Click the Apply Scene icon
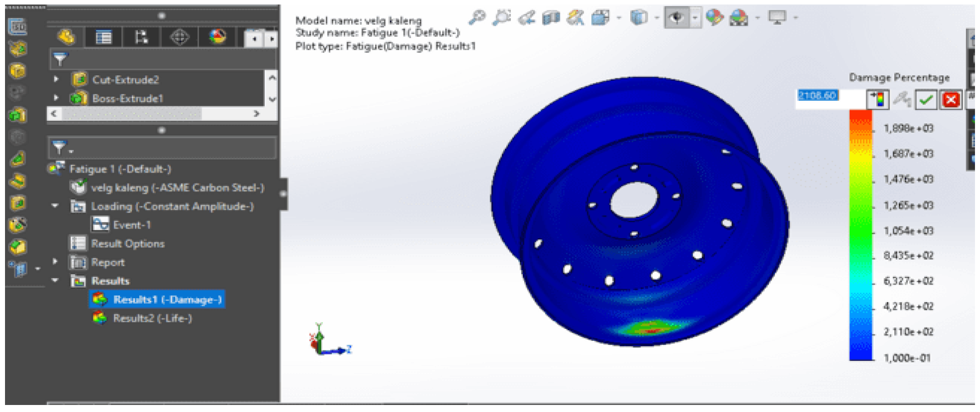This screenshot has width=980, height=412. coord(738,18)
